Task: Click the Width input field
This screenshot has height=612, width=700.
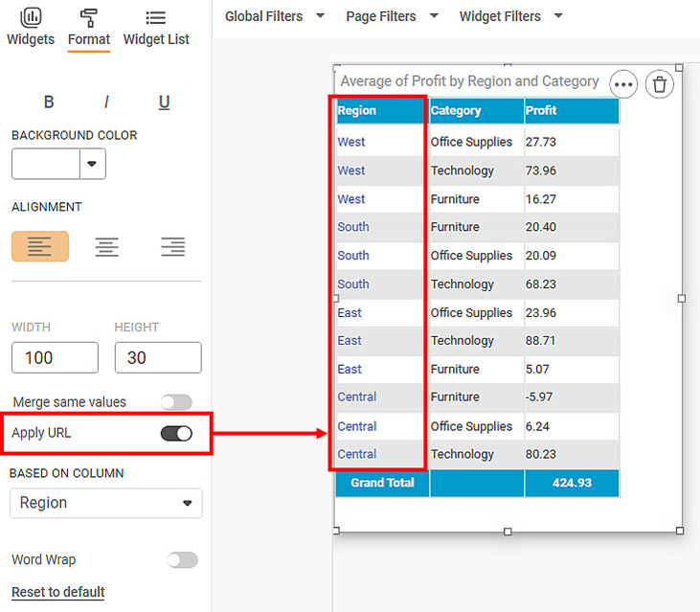Action: 55,357
